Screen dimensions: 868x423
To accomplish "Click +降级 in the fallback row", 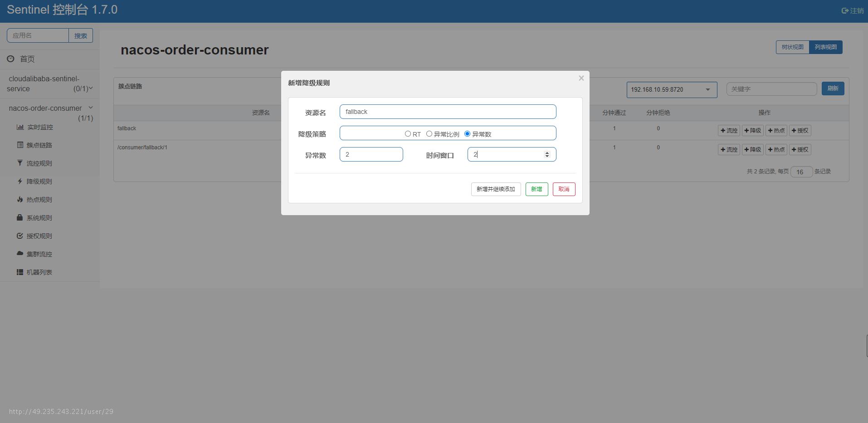I will coord(752,131).
